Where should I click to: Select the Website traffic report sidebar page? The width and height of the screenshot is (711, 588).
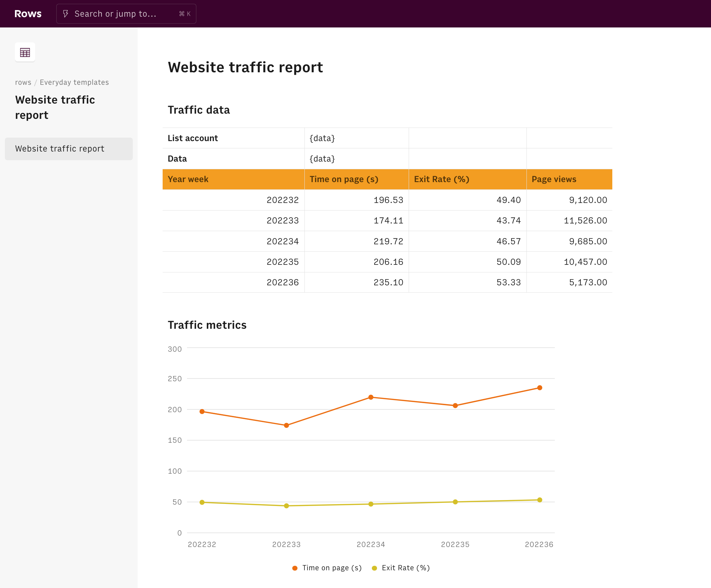tap(69, 149)
